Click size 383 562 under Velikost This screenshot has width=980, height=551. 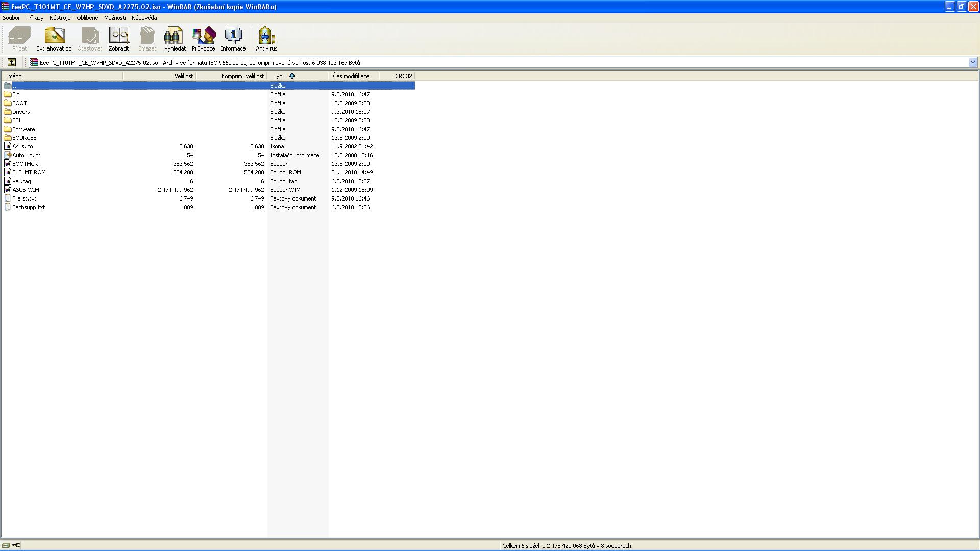183,164
